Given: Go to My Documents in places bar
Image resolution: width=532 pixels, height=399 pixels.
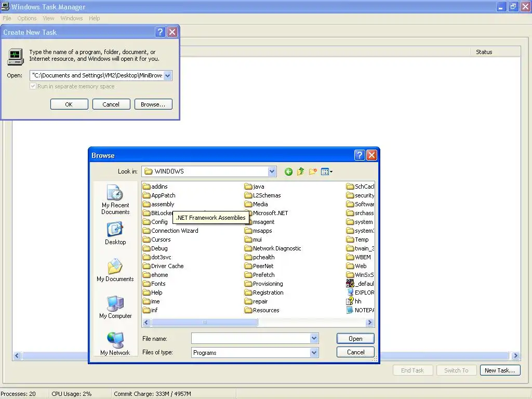Looking at the screenshot, I should coord(115,270).
